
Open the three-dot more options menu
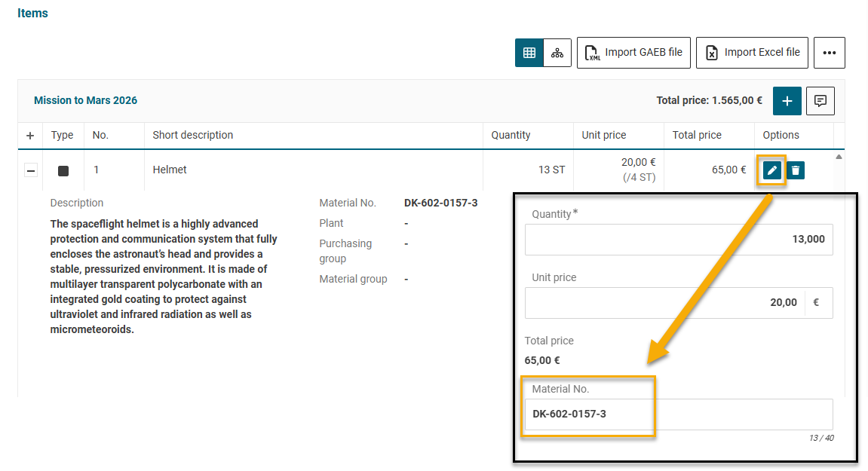pos(829,53)
